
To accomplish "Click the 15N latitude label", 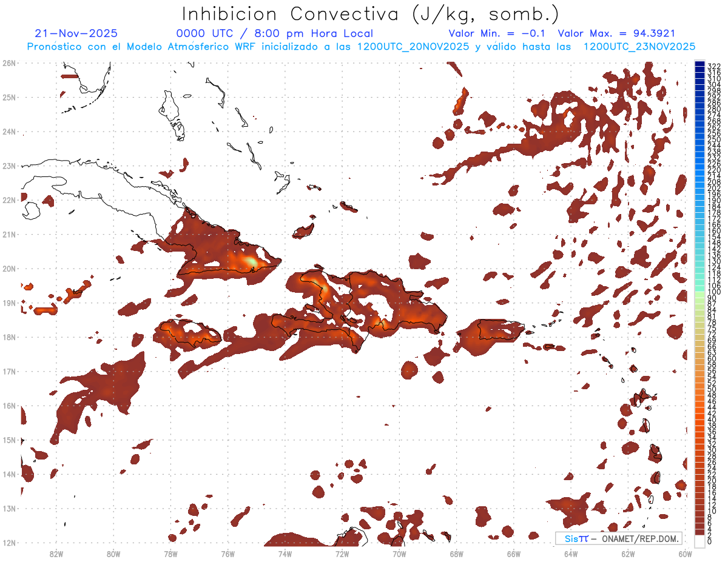I will [9, 440].
